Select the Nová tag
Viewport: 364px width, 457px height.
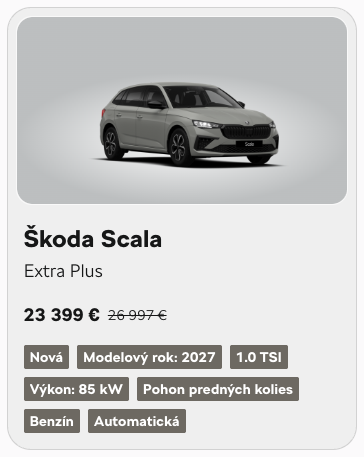tap(46, 357)
